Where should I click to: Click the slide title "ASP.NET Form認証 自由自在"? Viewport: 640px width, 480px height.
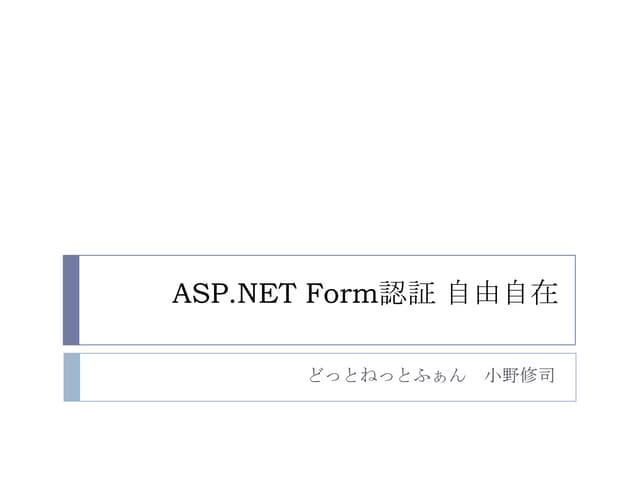[x=365, y=295]
